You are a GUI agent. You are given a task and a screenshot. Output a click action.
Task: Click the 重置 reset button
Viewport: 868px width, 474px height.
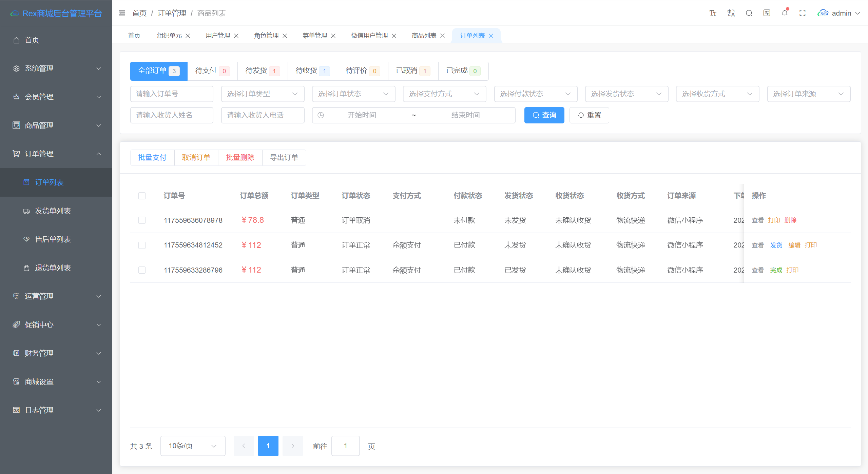[589, 115]
